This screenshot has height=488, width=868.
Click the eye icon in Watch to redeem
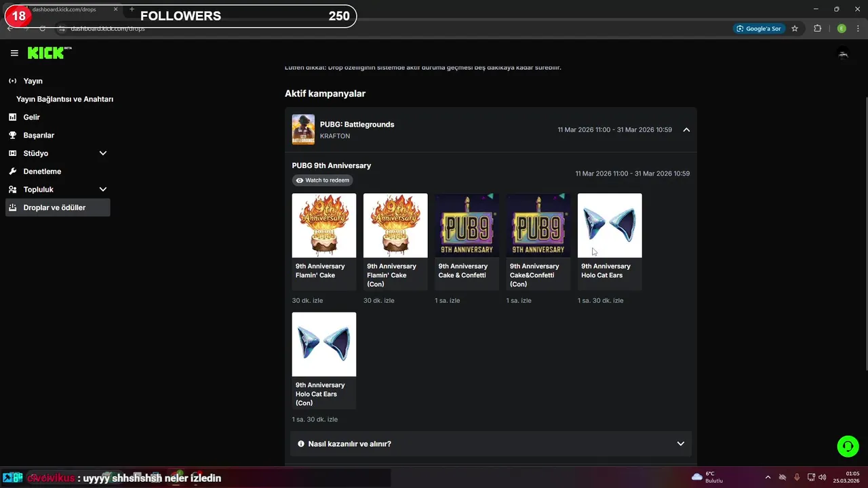300,180
